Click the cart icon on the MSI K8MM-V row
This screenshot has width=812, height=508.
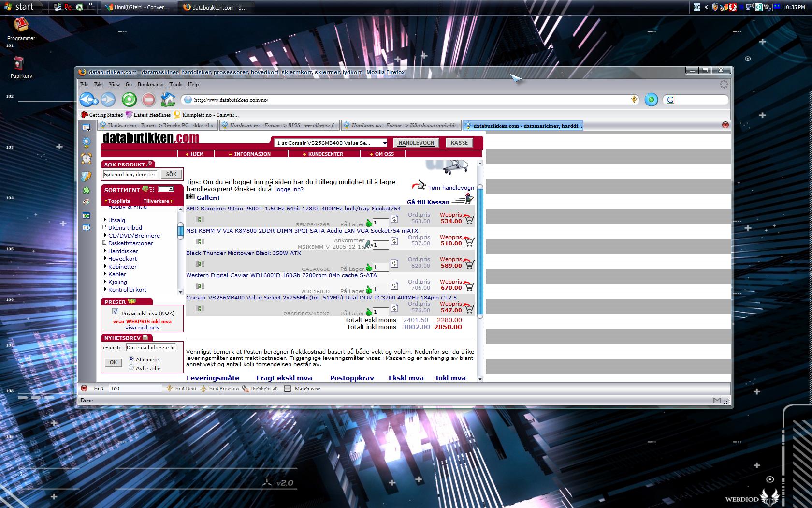[x=469, y=241]
